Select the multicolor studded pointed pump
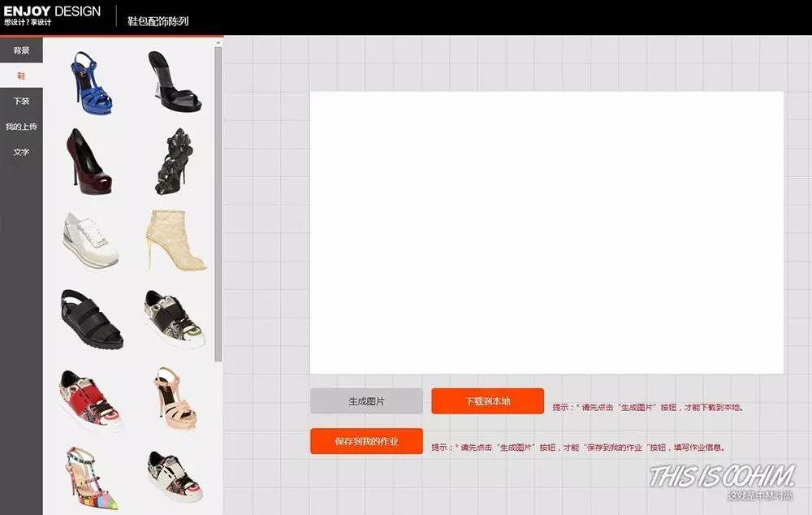 click(91, 478)
